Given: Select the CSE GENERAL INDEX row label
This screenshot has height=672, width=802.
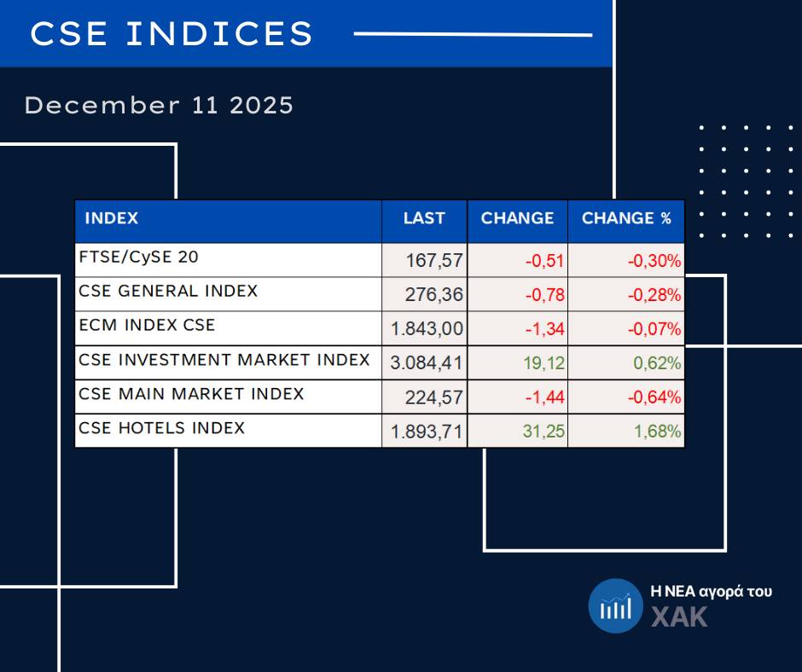Looking at the screenshot, I should pyautogui.click(x=168, y=291).
